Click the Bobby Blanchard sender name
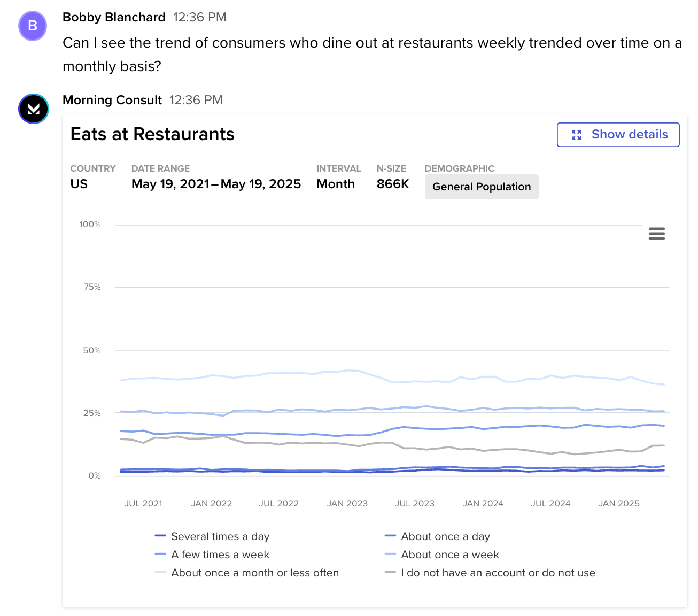 (x=114, y=17)
